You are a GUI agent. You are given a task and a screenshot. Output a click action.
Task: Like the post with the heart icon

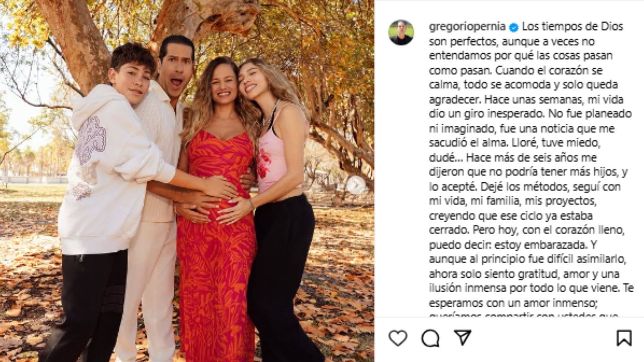[x=398, y=338]
